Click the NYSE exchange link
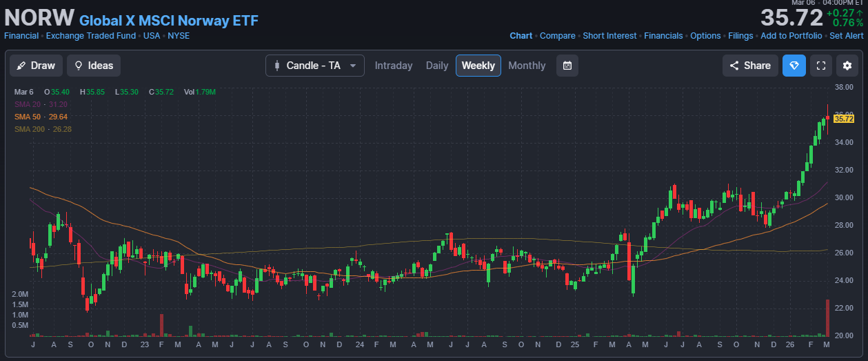This screenshot has width=868, height=361. coord(179,36)
